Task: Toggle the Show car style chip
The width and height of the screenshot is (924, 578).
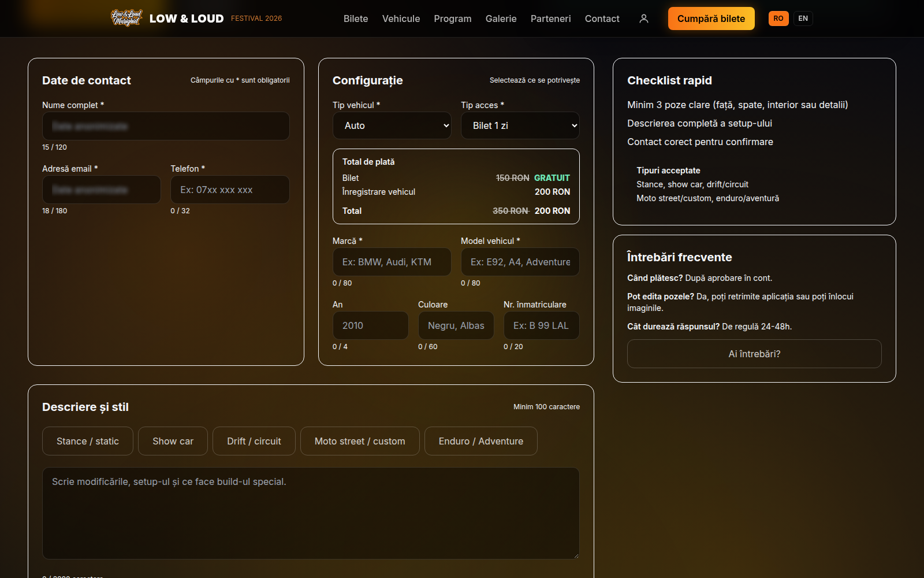Action: coord(173,441)
